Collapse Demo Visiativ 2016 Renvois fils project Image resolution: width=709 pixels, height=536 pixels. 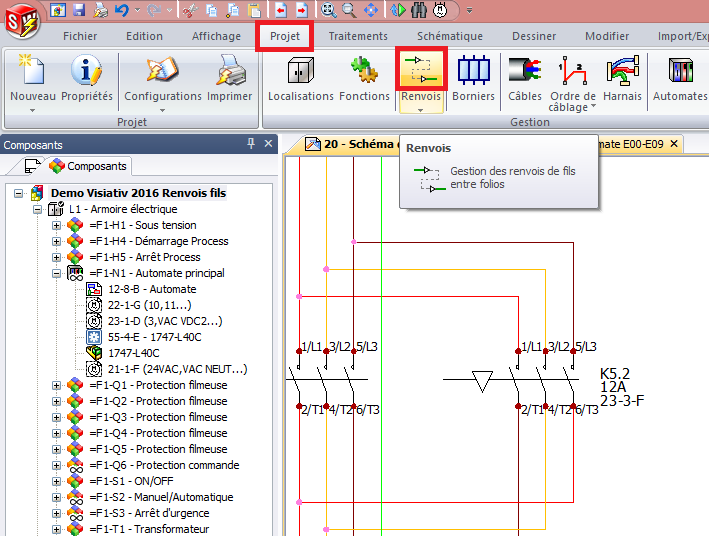coord(18,194)
